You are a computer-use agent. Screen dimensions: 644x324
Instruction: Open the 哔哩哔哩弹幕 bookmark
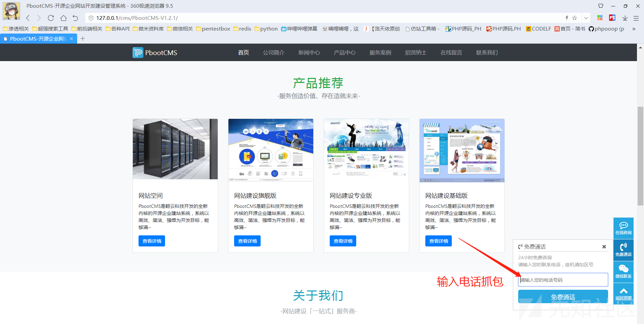(299, 29)
